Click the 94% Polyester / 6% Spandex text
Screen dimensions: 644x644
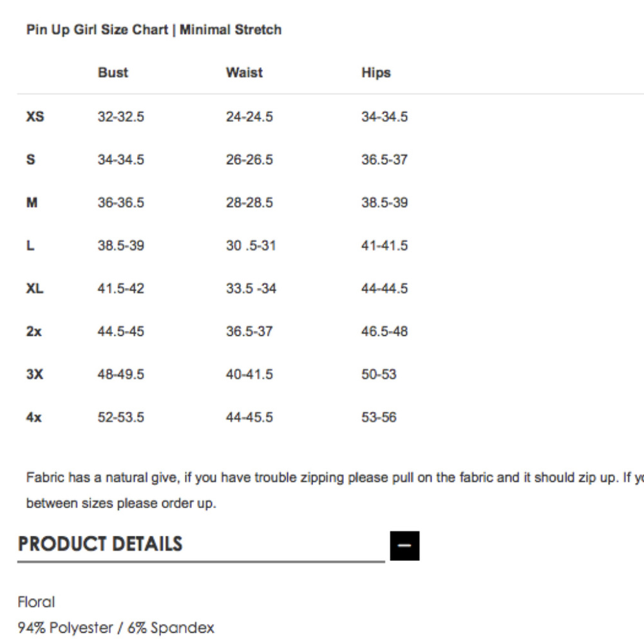tap(116, 627)
